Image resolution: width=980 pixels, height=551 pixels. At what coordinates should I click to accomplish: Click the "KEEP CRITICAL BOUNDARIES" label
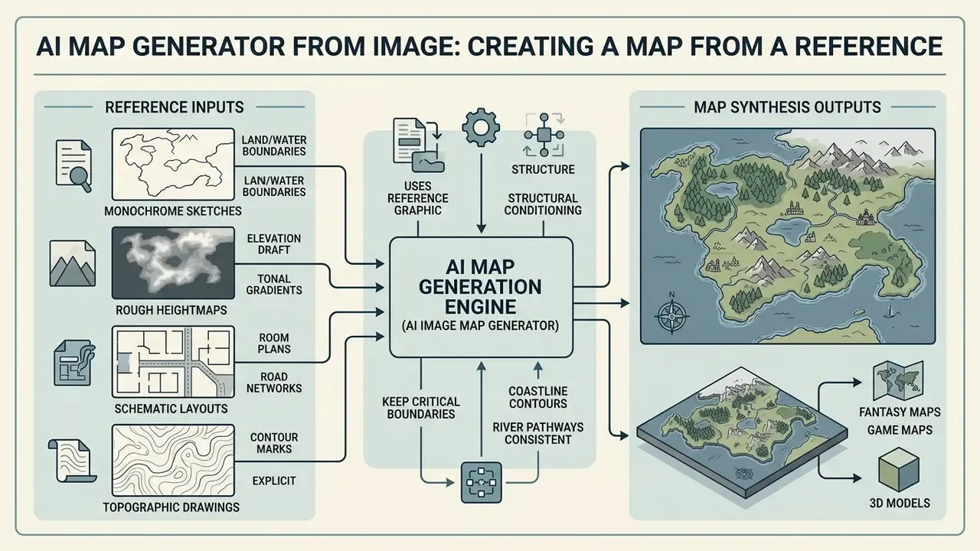pyautogui.click(x=420, y=408)
